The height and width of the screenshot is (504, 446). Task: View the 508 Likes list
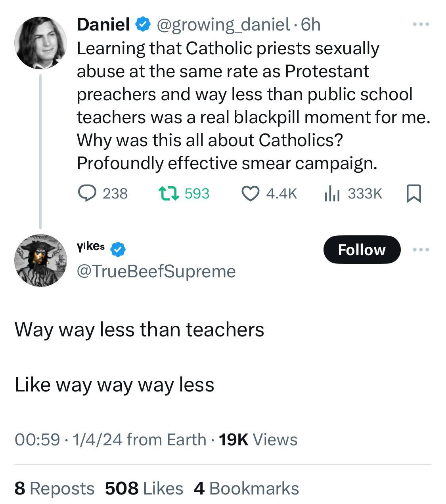pyautogui.click(x=144, y=488)
